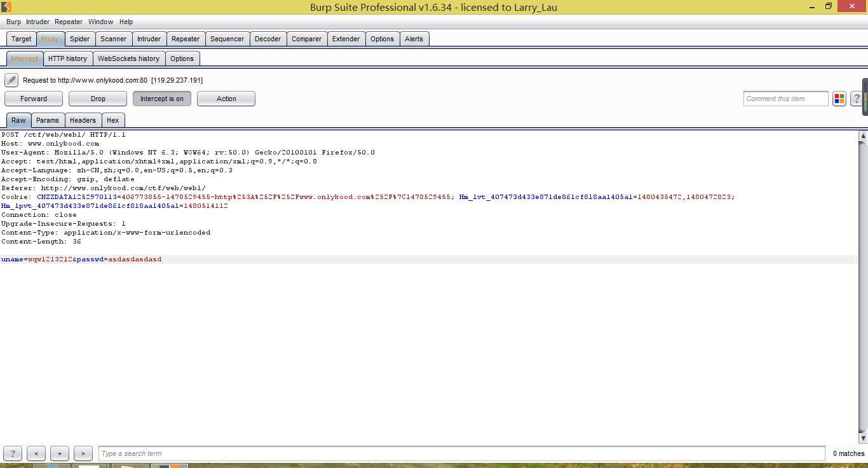
Task: Open the Action menu button
Action: [x=226, y=99]
